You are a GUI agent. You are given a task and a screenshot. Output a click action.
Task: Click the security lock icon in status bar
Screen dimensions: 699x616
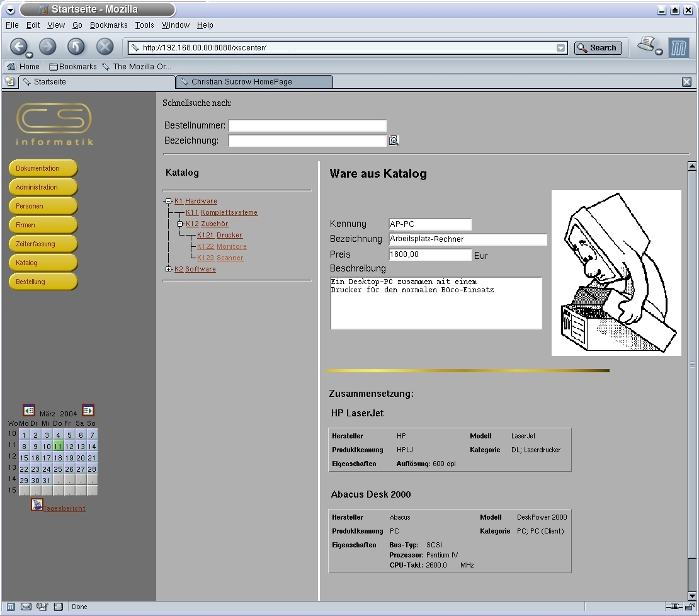pos(690,607)
